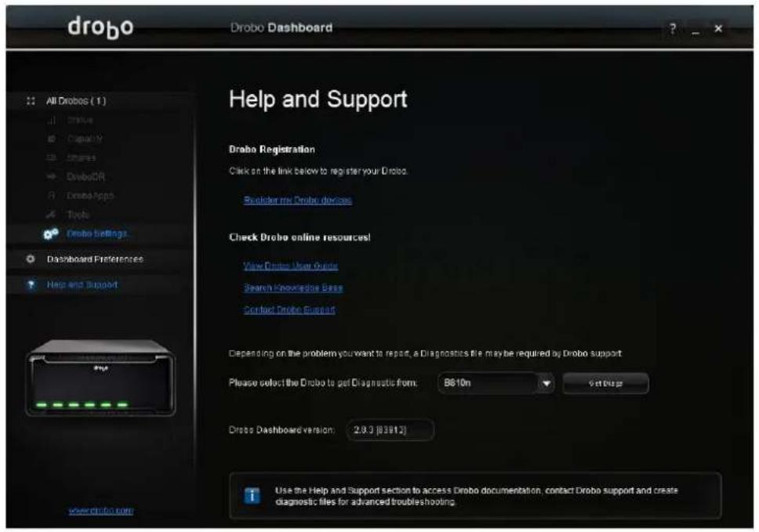
Task: Click the Help and Support question icon
Action: point(31,284)
